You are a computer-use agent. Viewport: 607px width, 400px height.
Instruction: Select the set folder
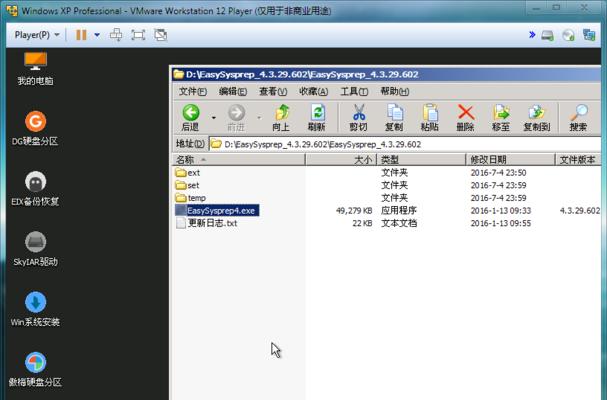point(187,185)
